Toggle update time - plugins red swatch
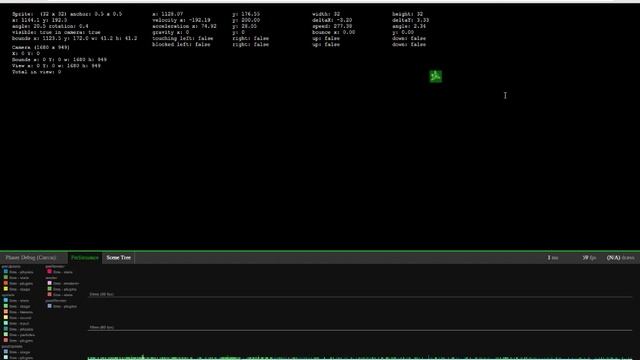 point(6,340)
